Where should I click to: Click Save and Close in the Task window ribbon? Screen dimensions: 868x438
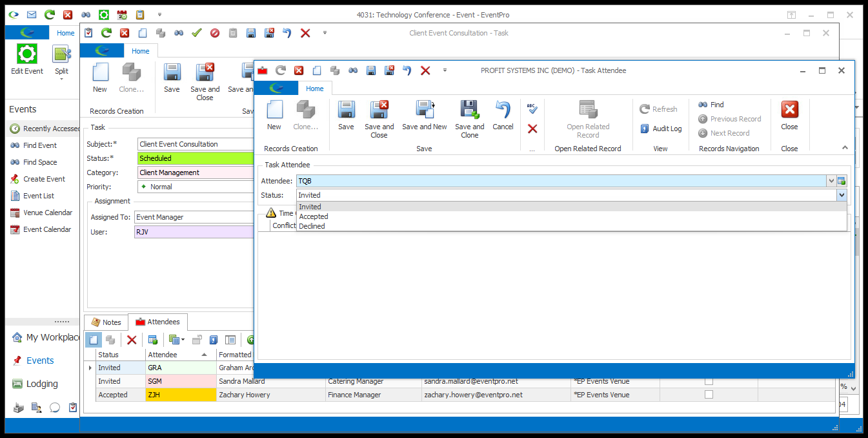(x=205, y=81)
